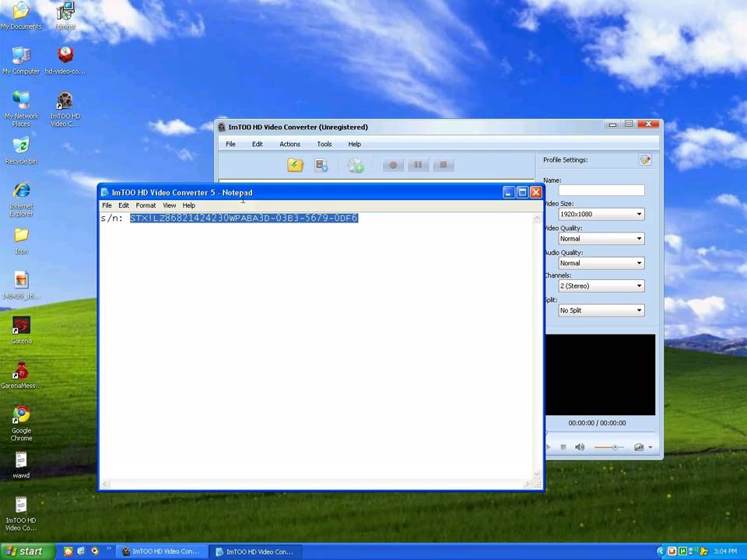This screenshot has width=747, height=560.
Task: Click the highlighted serial number text in Notepad
Action: point(244,218)
